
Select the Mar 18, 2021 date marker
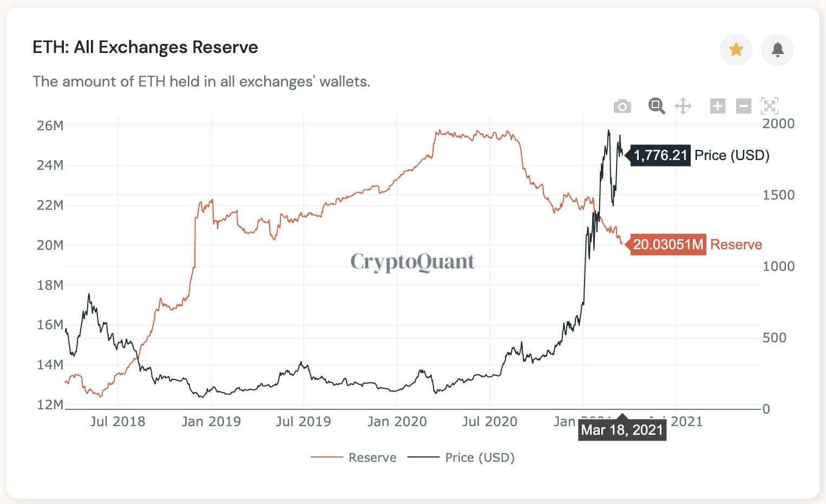(622, 430)
